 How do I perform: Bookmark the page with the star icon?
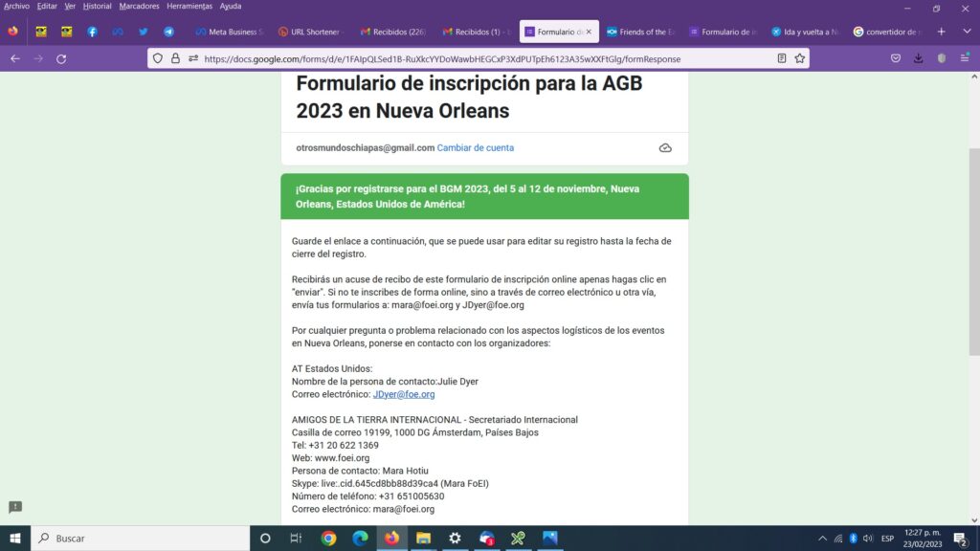tap(800, 58)
